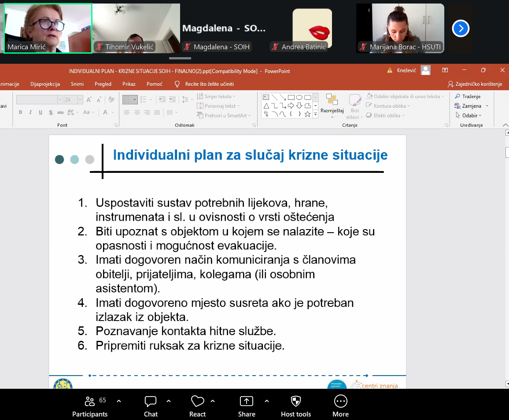Screen dimensions: 509x420
Task: Start sharing with the Share icon
Action: click(246, 405)
